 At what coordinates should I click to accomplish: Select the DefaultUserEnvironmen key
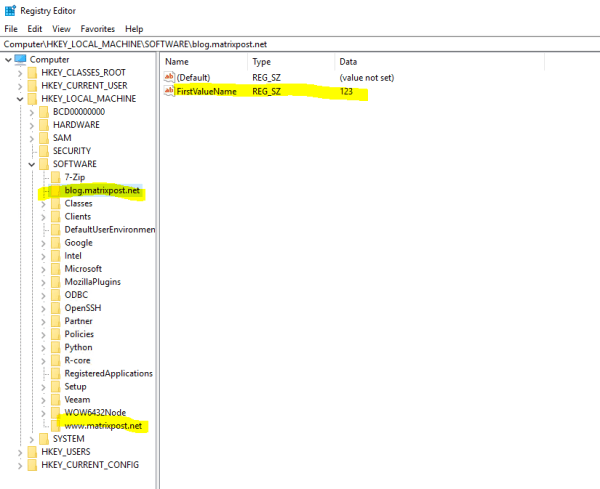(110, 230)
